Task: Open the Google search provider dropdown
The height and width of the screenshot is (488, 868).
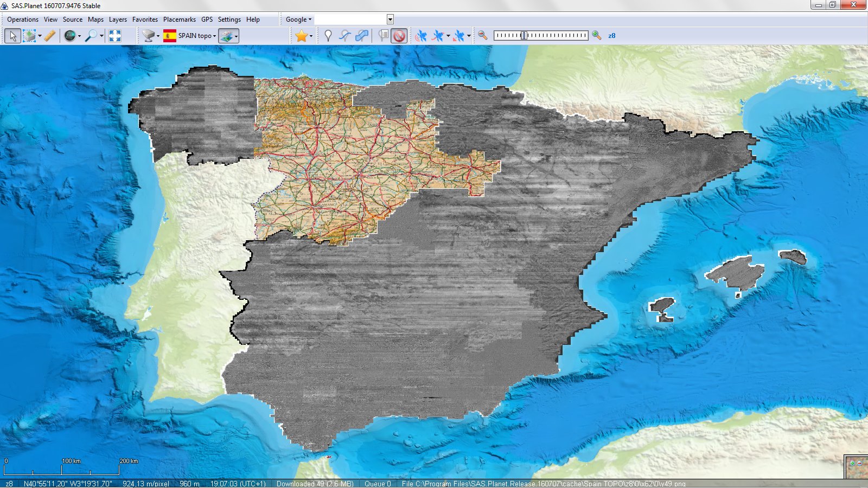Action: tap(298, 20)
